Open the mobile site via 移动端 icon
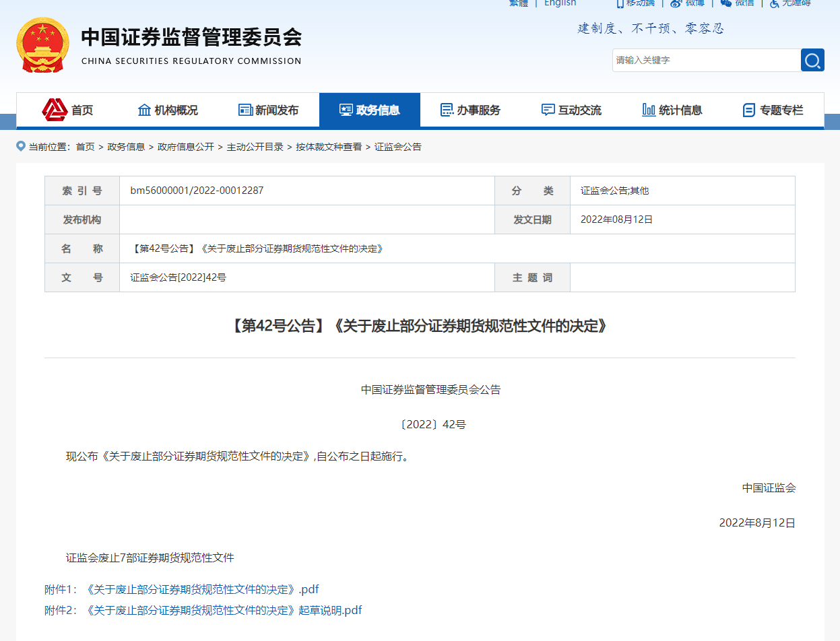The image size is (840, 641). tap(620, 3)
